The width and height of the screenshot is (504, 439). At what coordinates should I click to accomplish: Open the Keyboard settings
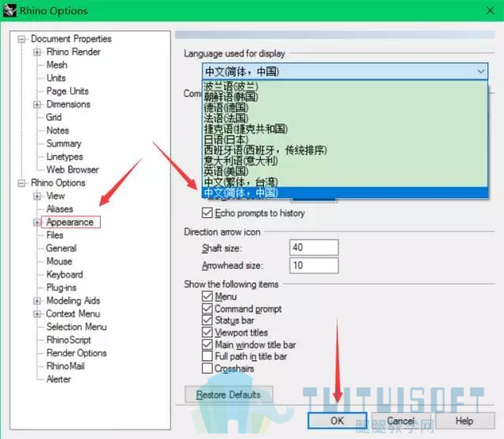[65, 275]
